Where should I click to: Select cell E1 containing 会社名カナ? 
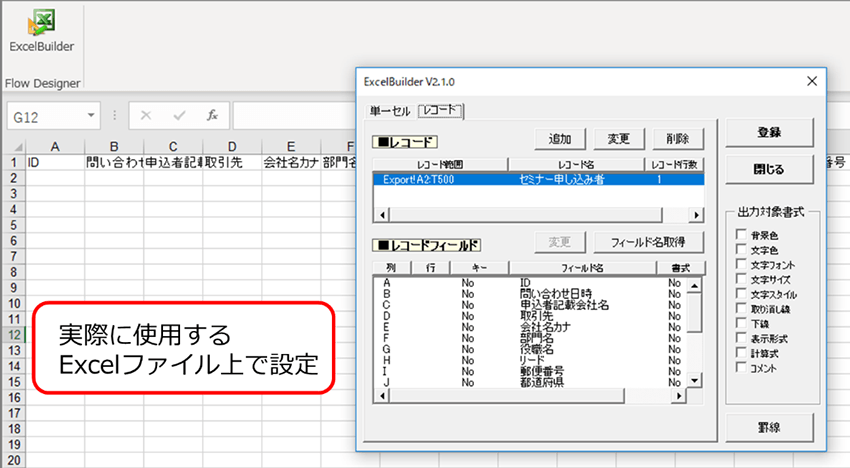pyautogui.click(x=291, y=162)
